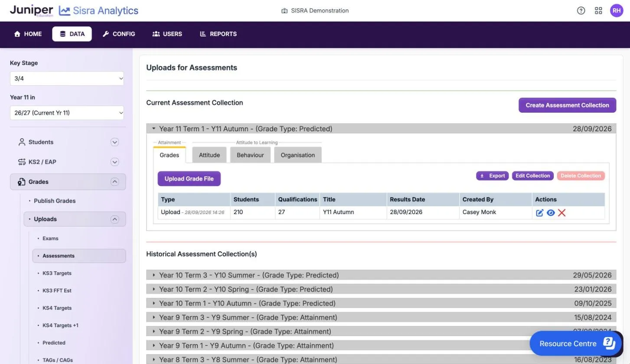630x364 pixels.
Task: Open the CONFIG menu
Action: tap(119, 34)
